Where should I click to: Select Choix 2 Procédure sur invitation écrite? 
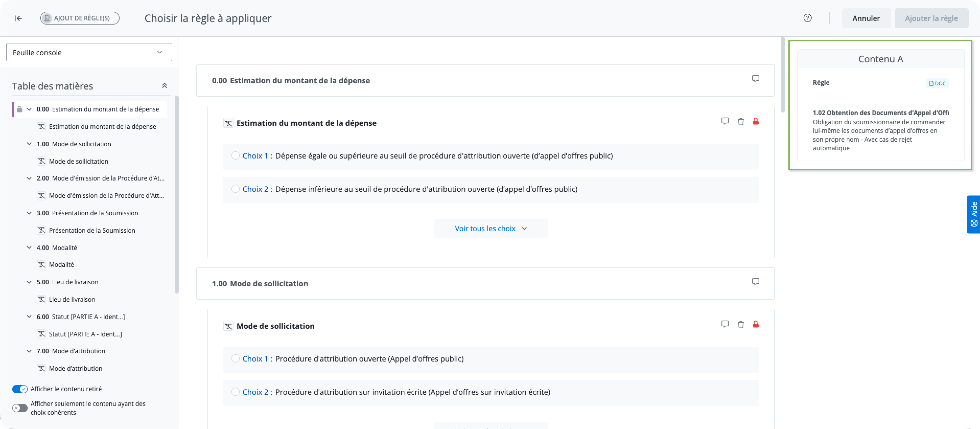pos(236,392)
